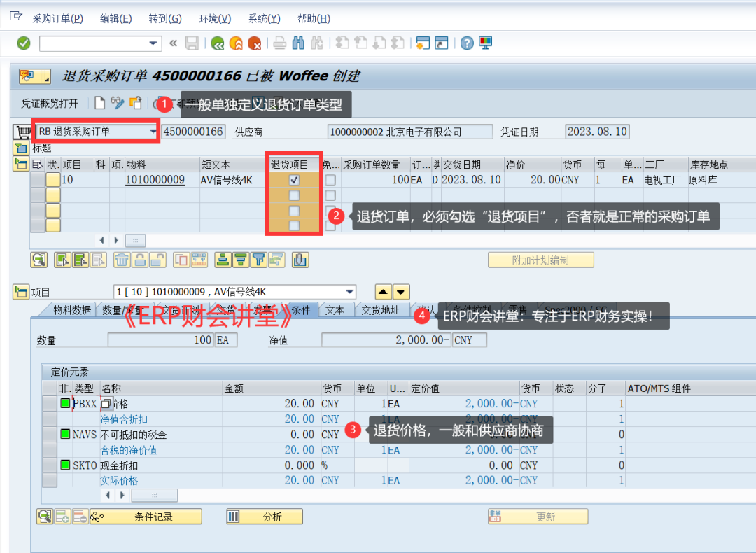The width and height of the screenshot is (756, 553).
Task: Click the Create new document icon
Action: 100,104
